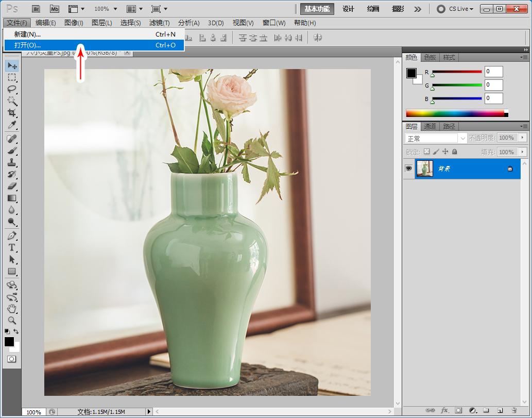Select the Path Selection tool

[12, 259]
